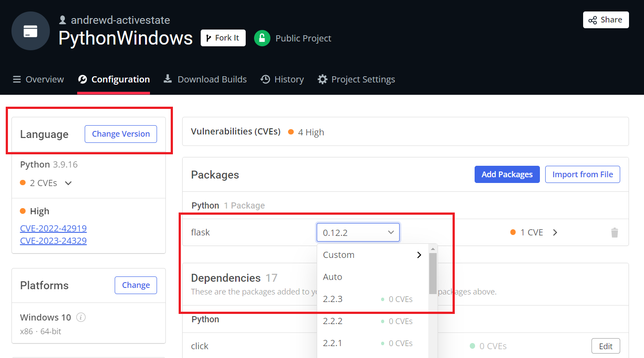This screenshot has height=358, width=644.
Task: Click the Dependencies 17 heading
Action: (234, 278)
